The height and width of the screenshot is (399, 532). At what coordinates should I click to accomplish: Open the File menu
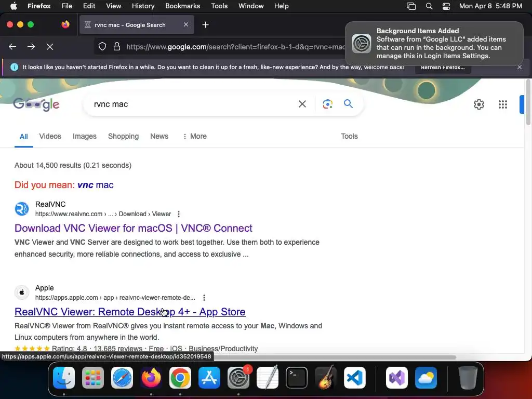click(x=67, y=6)
